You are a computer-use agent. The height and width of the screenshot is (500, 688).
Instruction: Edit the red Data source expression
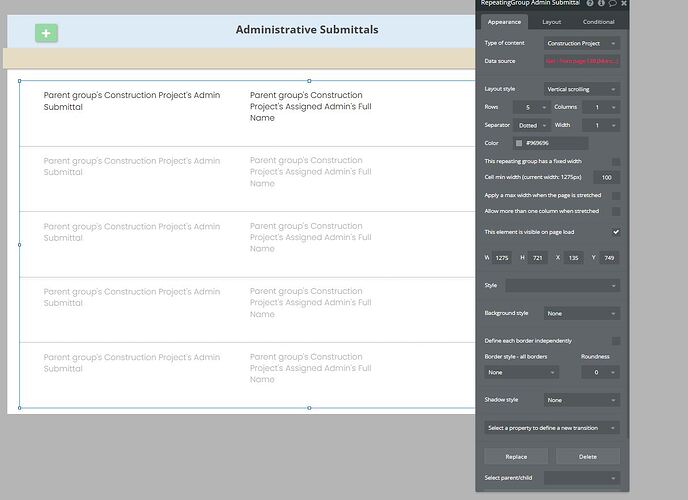[581, 61]
